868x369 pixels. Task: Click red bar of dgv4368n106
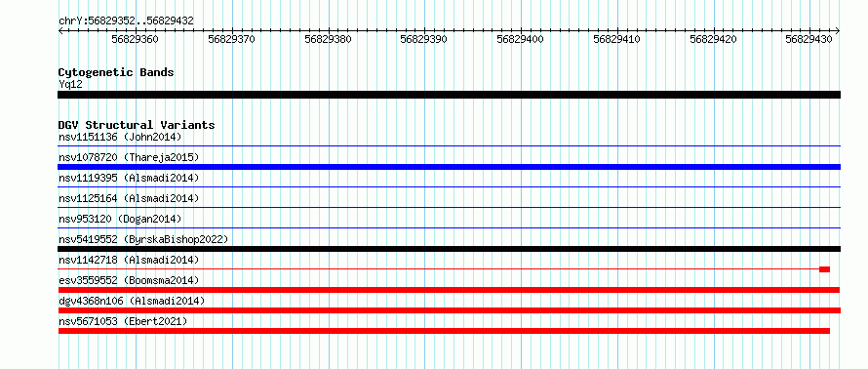click(449, 310)
